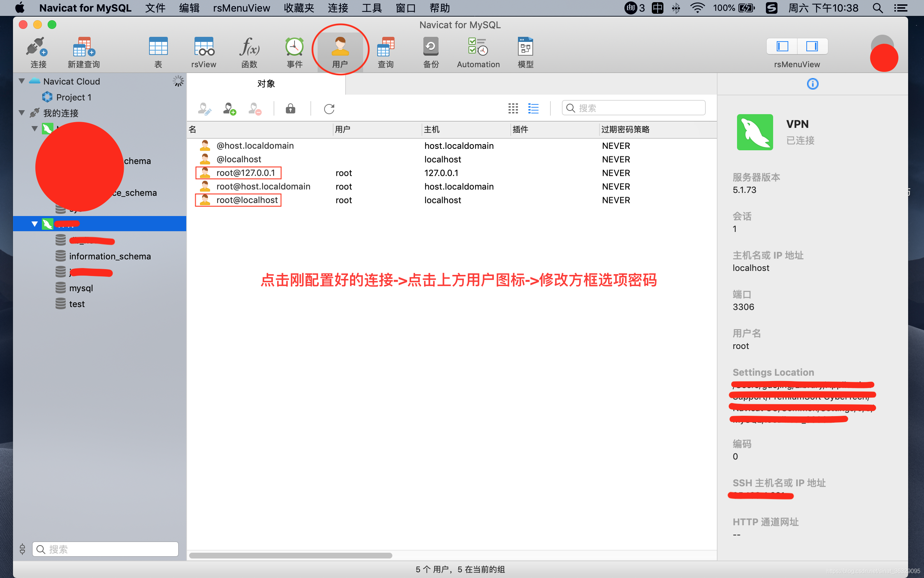
Task: Open Spotlight search in menu bar
Action: click(878, 8)
